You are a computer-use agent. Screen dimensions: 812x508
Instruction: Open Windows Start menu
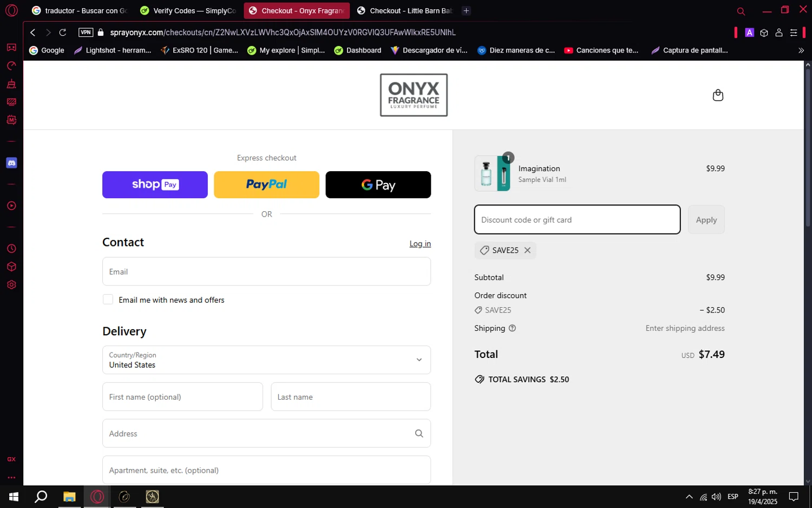[x=14, y=497]
